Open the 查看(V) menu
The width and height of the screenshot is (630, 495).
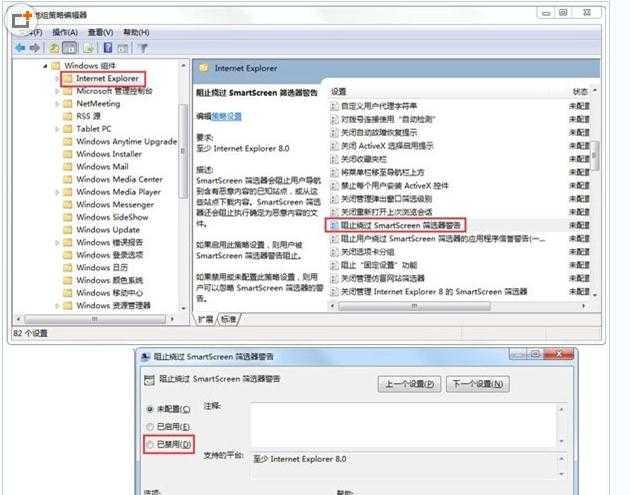click(x=100, y=32)
